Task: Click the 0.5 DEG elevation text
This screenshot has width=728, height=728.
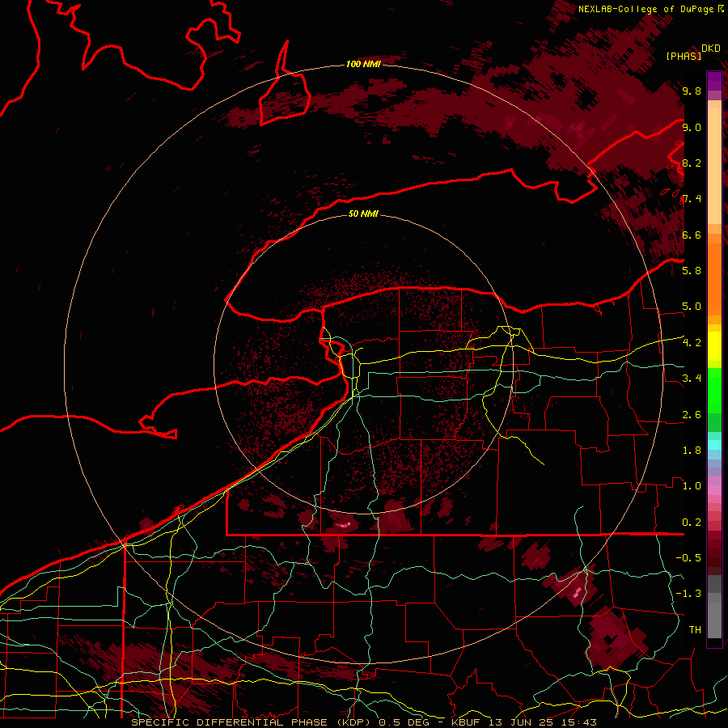Action: click(x=404, y=722)
